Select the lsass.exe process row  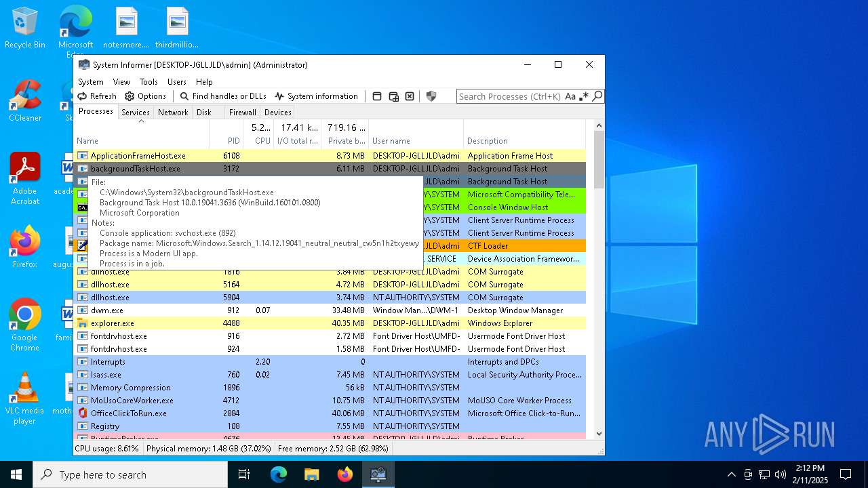pos(330,375)
